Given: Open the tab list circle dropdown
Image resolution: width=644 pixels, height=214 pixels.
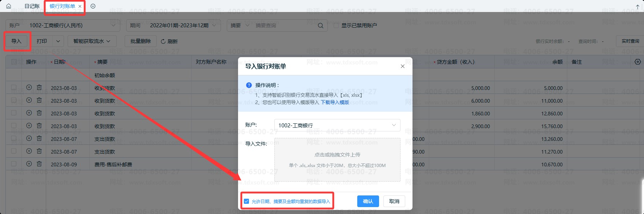Looking at the screenshot, I should tap(93, 6).
